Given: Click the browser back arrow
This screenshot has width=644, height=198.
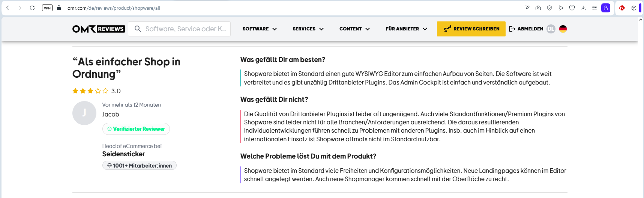Looking at the screenshot, I should [x=8, y=8].
